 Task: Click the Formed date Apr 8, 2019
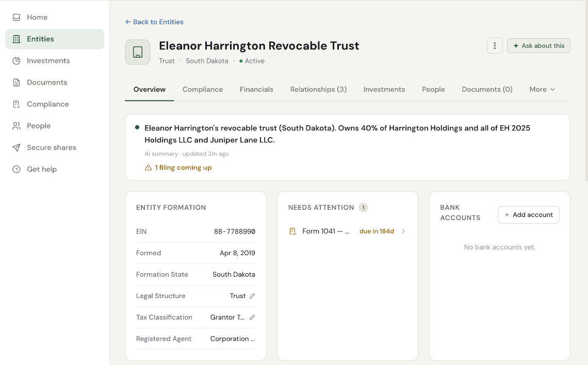tap(237, 253)
